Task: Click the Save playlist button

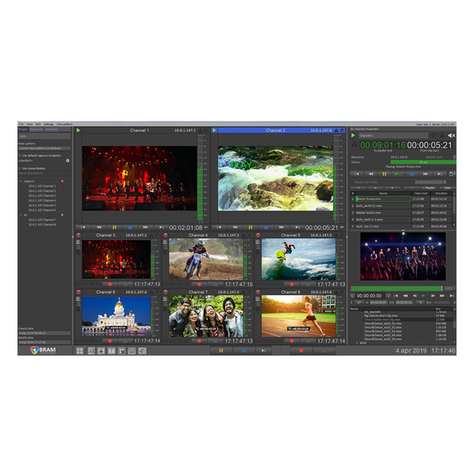Action: (x=447, y=187)
